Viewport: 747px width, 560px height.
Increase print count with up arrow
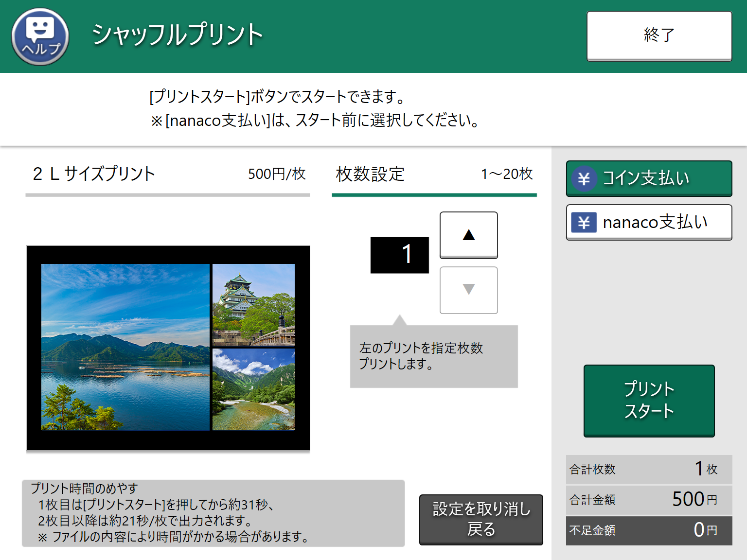point(468,235)
